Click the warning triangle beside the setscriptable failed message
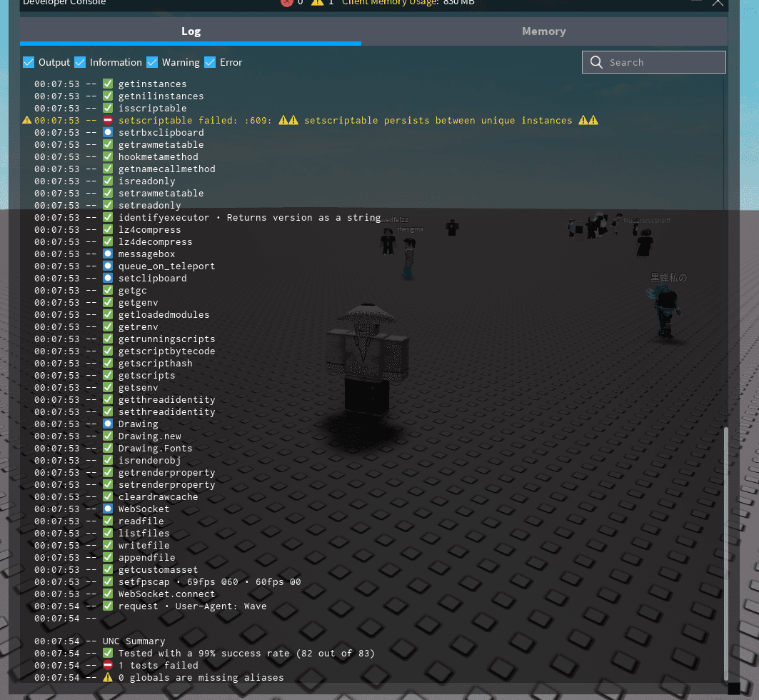The image size is (759, 700). (26, 119)
